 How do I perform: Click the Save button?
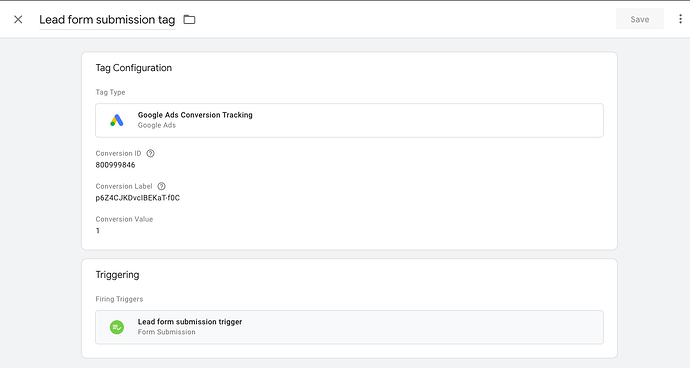pyautogui.click(x=640, y=19)
